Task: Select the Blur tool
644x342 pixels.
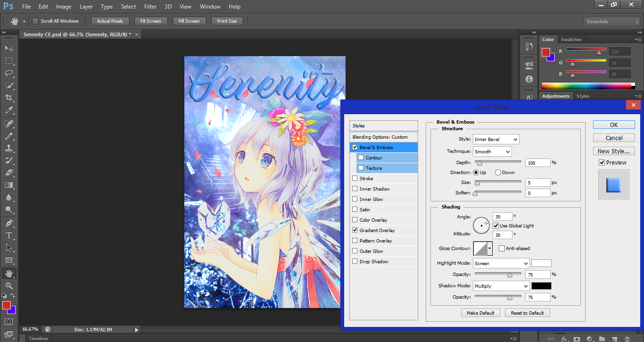Action: coord(9,197)
